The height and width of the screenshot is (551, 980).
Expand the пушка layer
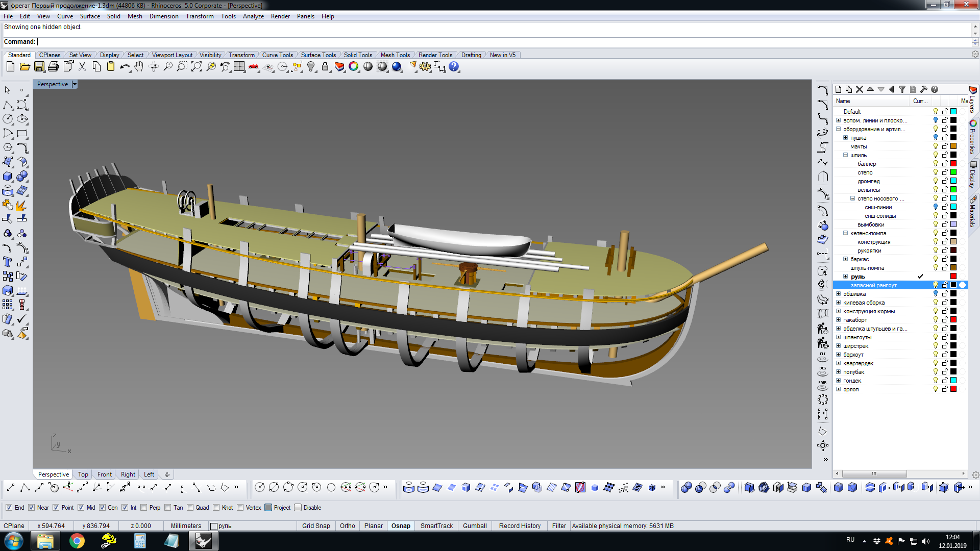tap(845, 138)
